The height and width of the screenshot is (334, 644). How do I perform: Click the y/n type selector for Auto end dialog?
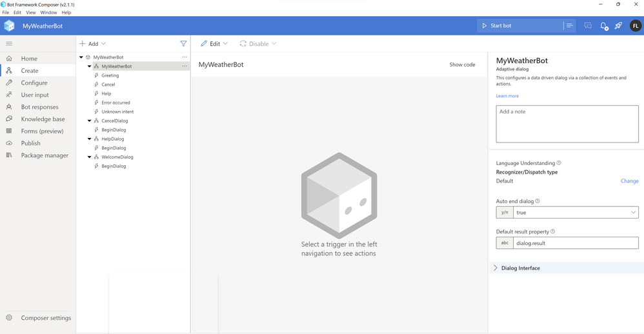point(505,213)
